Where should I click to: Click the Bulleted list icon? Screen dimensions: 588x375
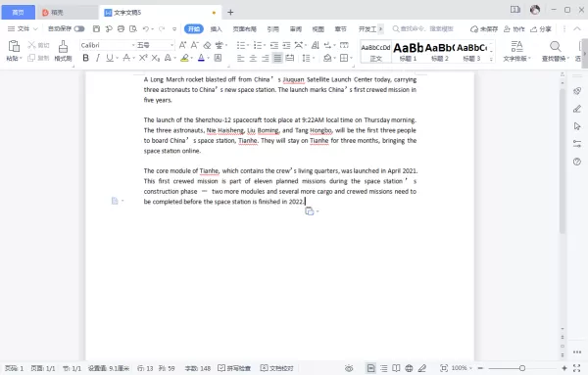click(241, 45)
